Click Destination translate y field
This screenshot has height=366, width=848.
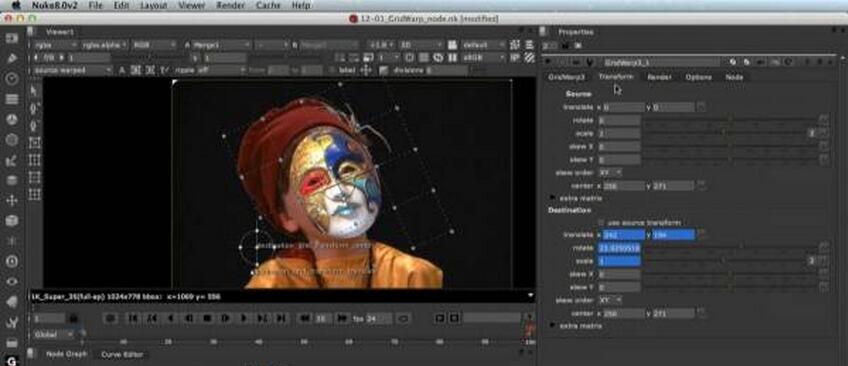tap(673, 235)
